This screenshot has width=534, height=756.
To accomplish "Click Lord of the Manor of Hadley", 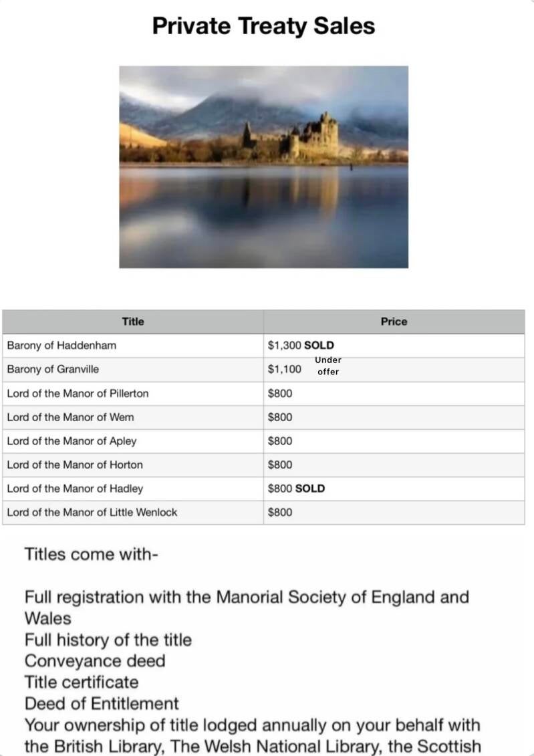I will [x=75, y=489].
